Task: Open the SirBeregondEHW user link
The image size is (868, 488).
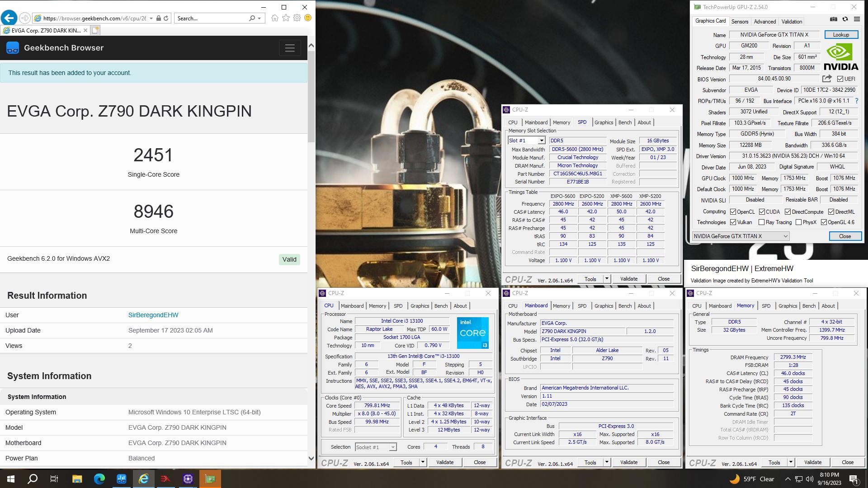Action: coord(153,315)
